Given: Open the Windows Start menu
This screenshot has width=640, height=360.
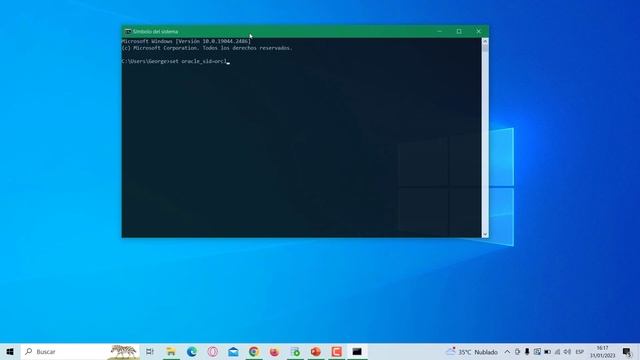Looking at the screenshot, I should click(x=10, y=351).
